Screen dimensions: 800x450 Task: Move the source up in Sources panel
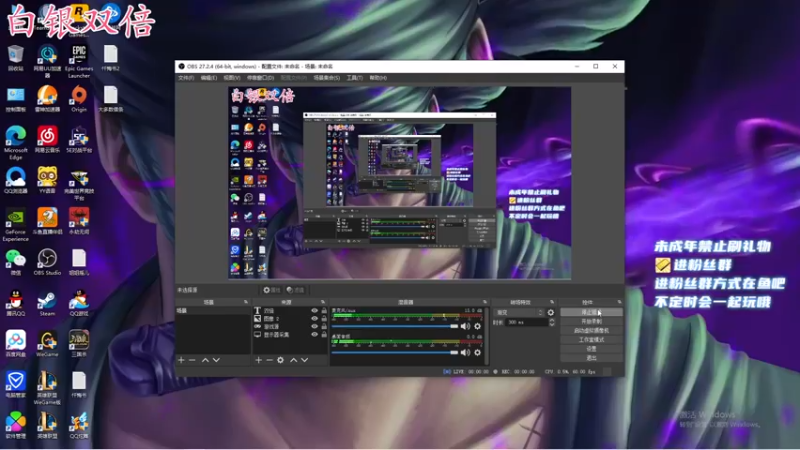[293, 360]
